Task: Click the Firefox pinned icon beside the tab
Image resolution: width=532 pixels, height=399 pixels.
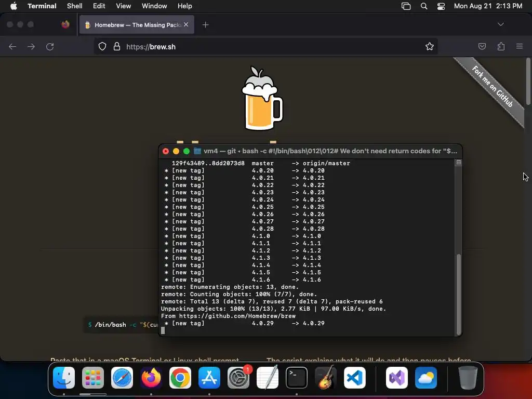Action: (65, 24)
